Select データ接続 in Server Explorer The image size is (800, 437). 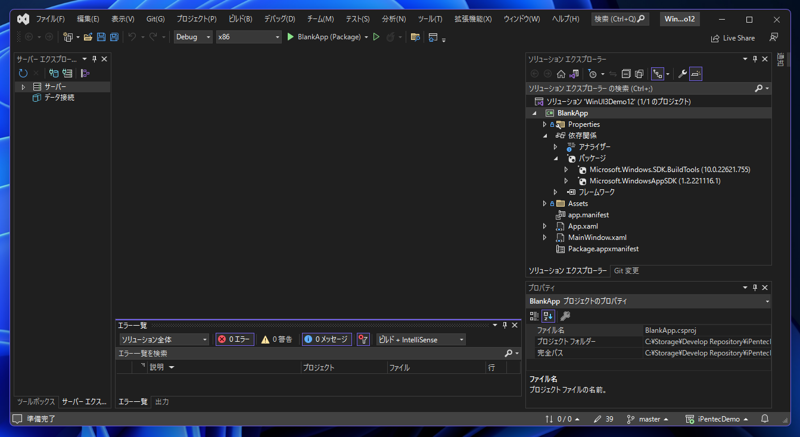click(59, 97)
